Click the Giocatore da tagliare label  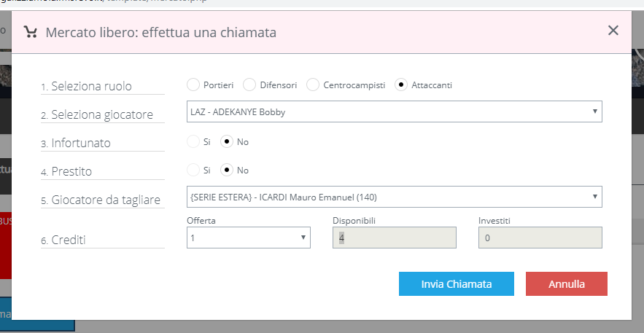tap(105, 200)
